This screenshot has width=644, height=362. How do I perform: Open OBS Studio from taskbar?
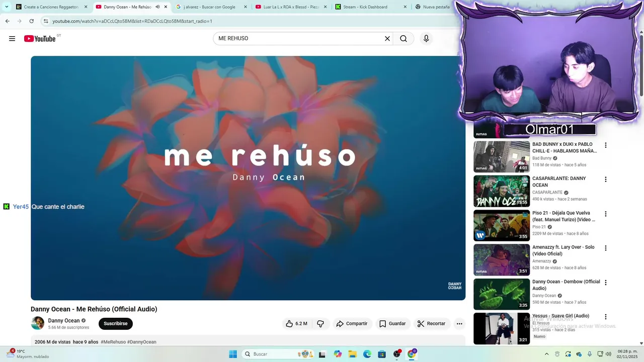point(397,354)
